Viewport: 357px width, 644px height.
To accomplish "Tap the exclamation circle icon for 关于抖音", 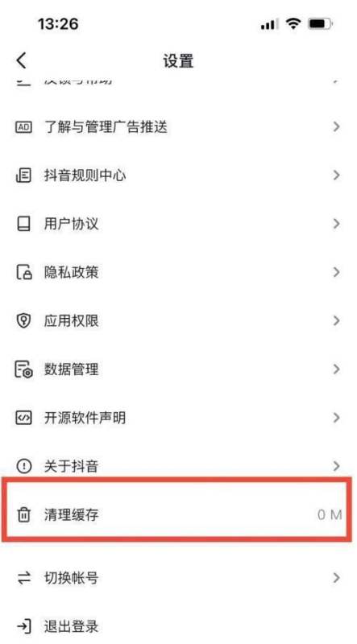I will pyautogui.click(x=23, y=466).
